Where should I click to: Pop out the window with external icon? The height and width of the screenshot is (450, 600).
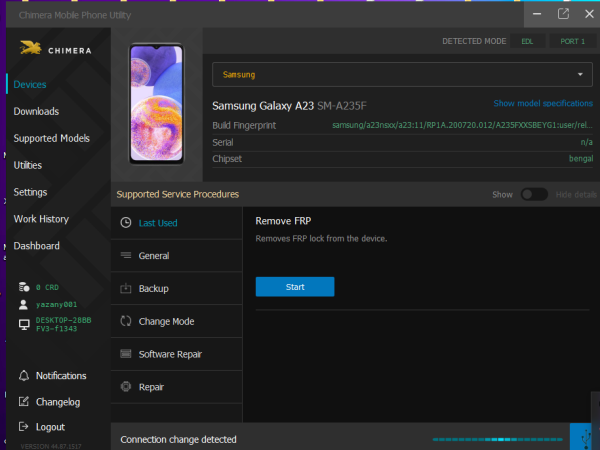563,14
